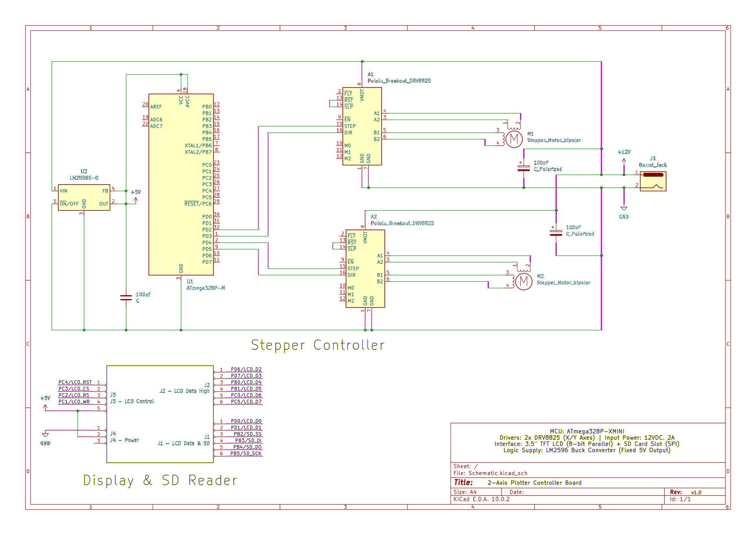Click the 'J2 – LCD Data High' label
The image size is (756, 535).
point(184,391)
